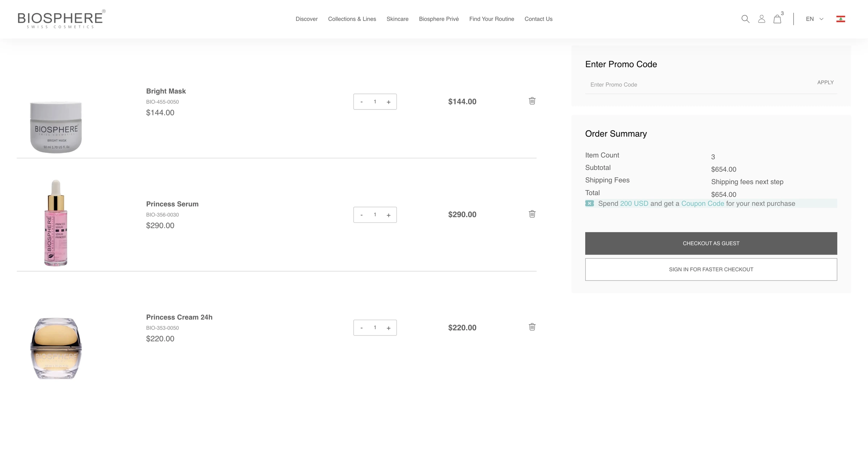Click the Item Count label
868x462 pixels.
click(x=602, y=155)
